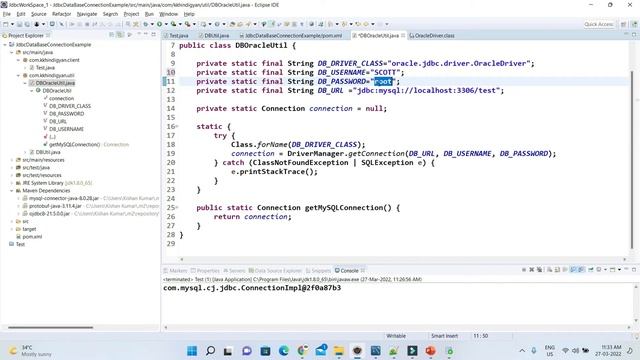Switch to the Java perspective icon
Viewport: 640px width, 360px height.
[634, 24]
